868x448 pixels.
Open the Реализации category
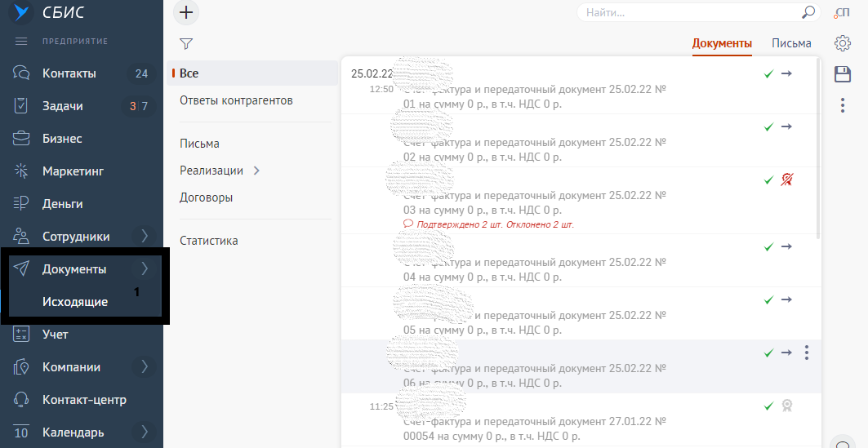(x=211, y=171)
